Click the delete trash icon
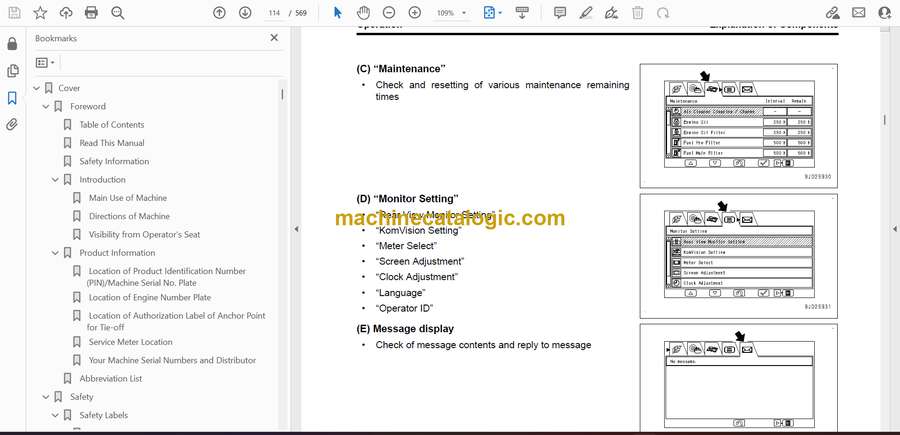This screenshot has height=435, width=900. (638, 13)
